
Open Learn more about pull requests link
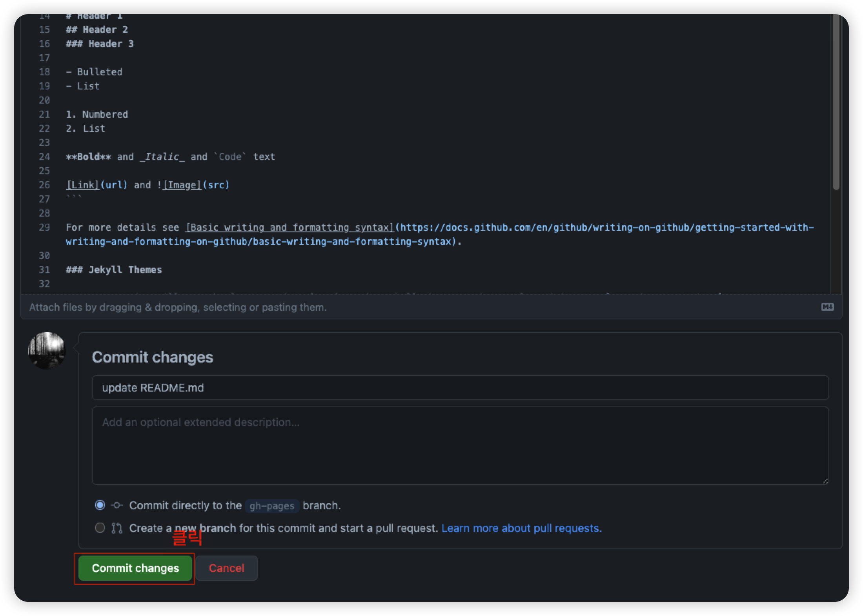click(521, 528)
